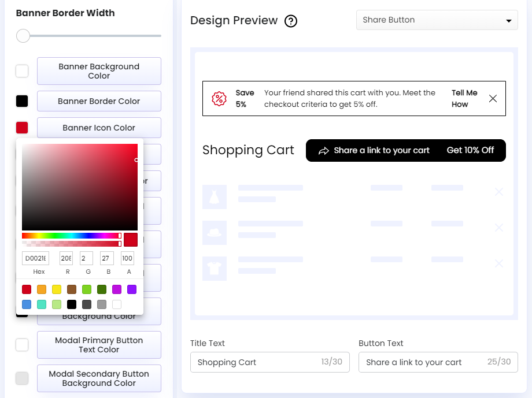Click the t-shirt icon on third cart item
532x398 pixels.
(215, 268)
